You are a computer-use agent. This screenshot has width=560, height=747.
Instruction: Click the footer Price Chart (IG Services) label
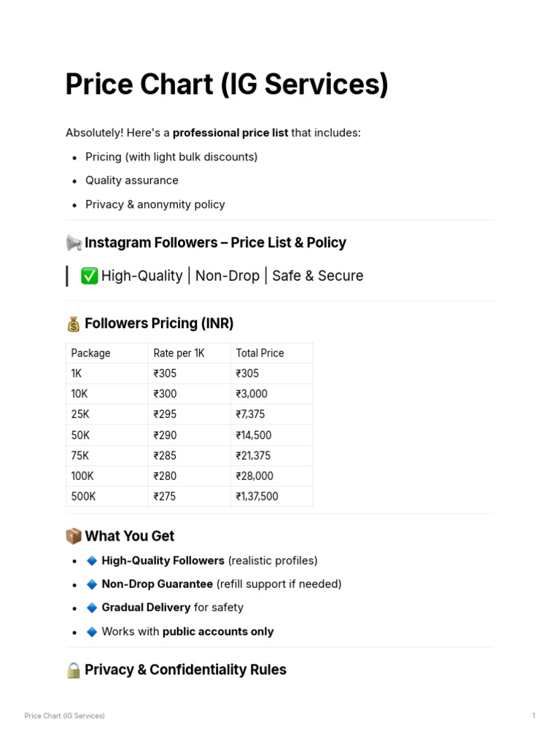click(64, 716)
